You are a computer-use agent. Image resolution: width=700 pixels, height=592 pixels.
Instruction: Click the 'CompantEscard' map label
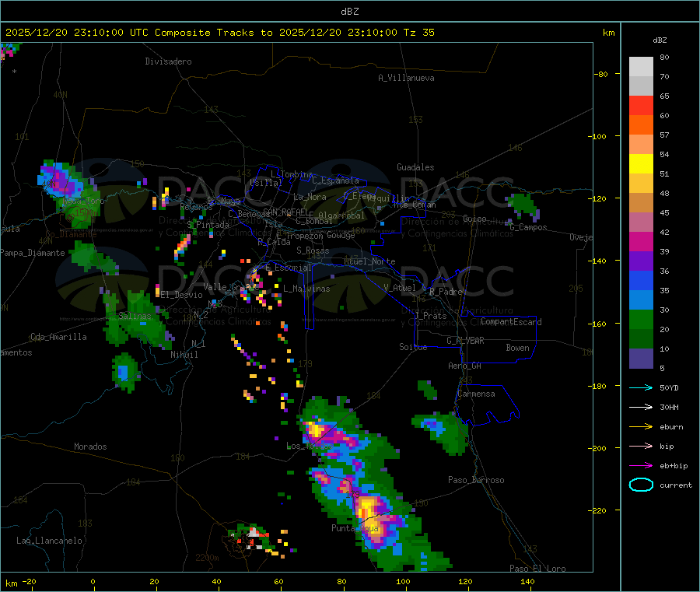coord(511,322)
